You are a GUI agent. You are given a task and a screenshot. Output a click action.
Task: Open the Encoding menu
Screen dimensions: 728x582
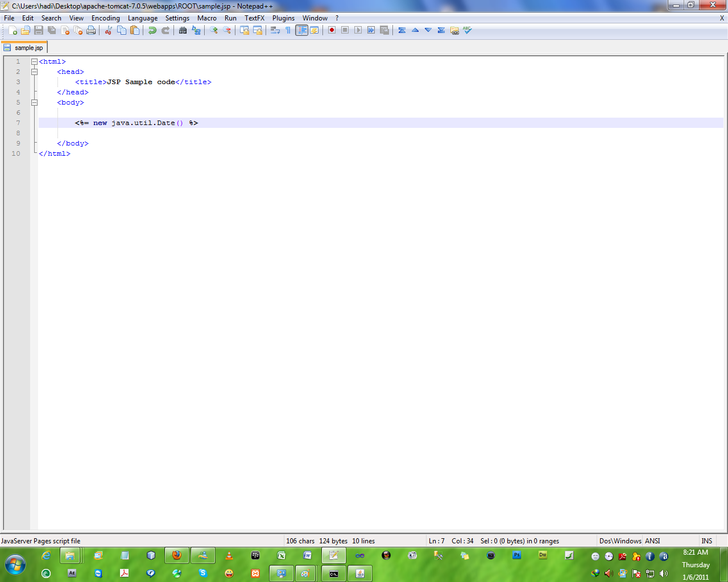tap(106, 18)
